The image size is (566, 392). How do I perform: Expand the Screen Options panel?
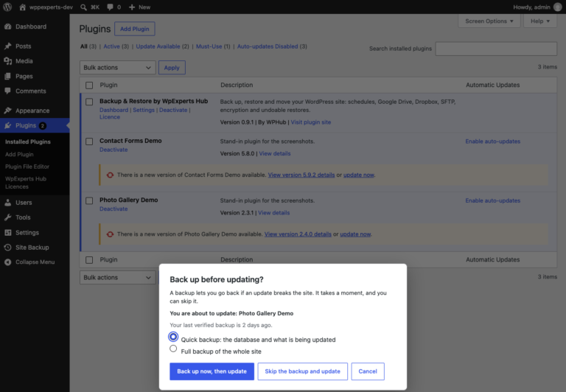coord(489,21)
